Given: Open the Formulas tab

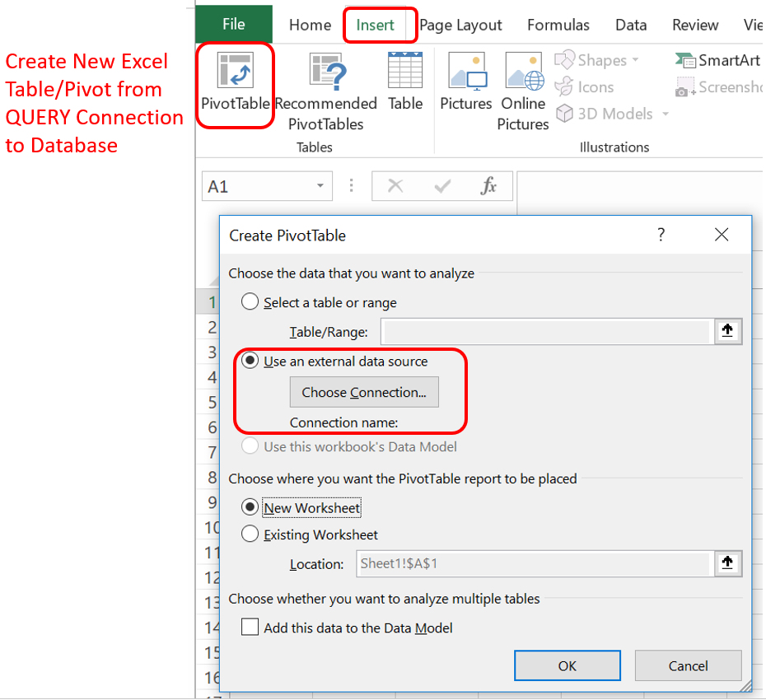Looking at the screenshot, I should click(558, 25).
